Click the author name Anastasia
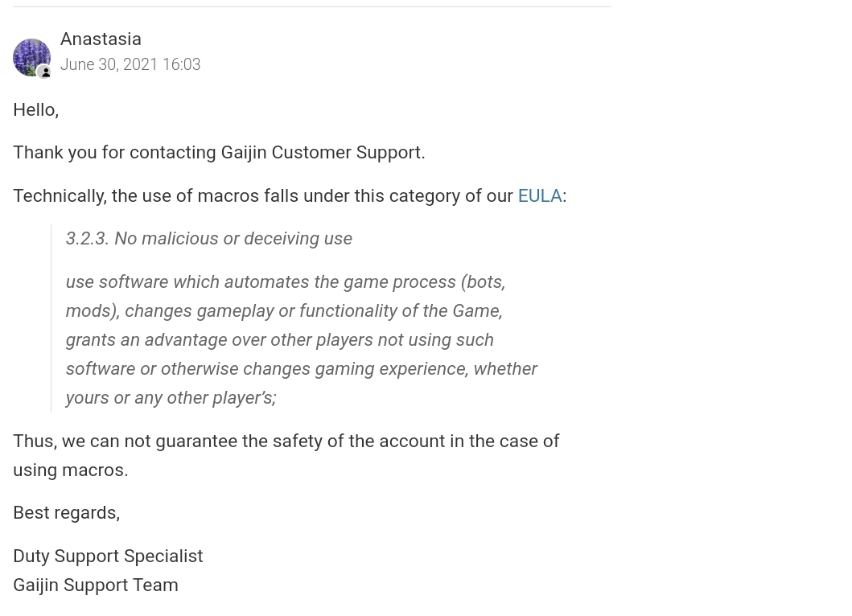852x616 pixels. point(101,39)
